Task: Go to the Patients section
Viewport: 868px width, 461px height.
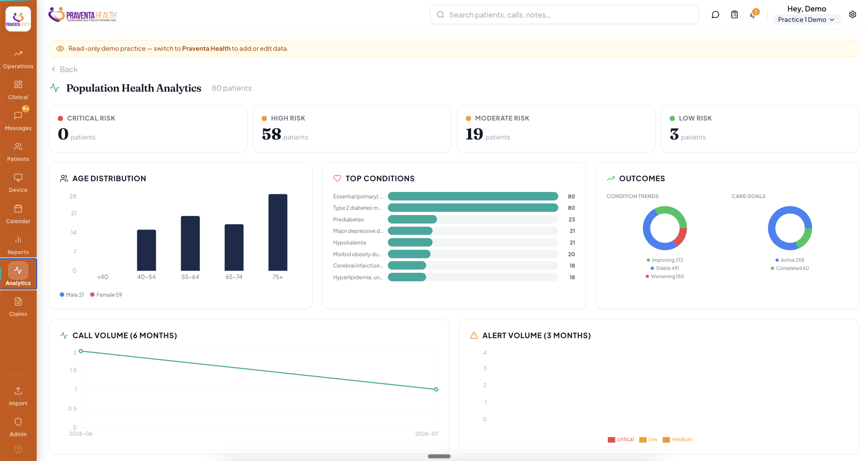Action: coord(18,152)
